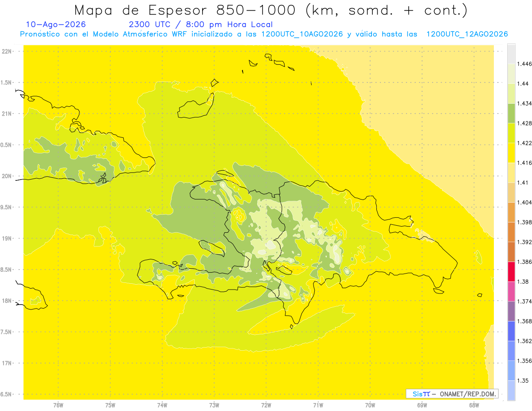Click the longitude label '72W'
Screen dimensions: 532x411
(266, 405)
